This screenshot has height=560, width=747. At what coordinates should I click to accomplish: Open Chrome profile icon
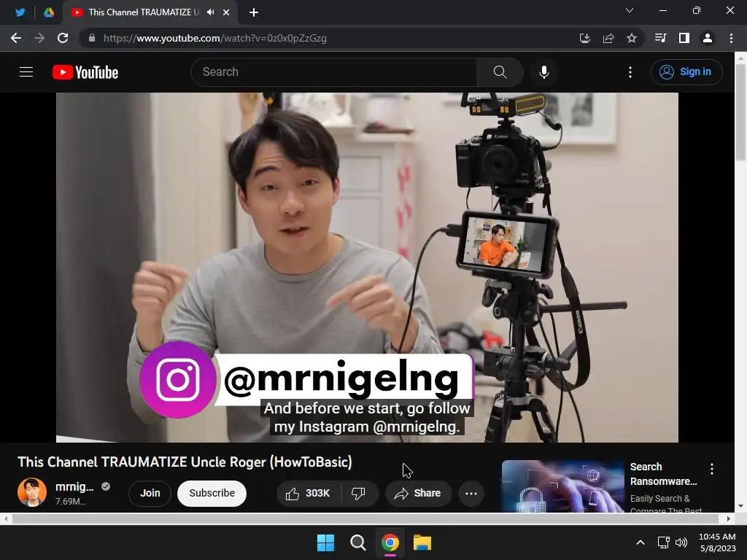coord(708,38)
